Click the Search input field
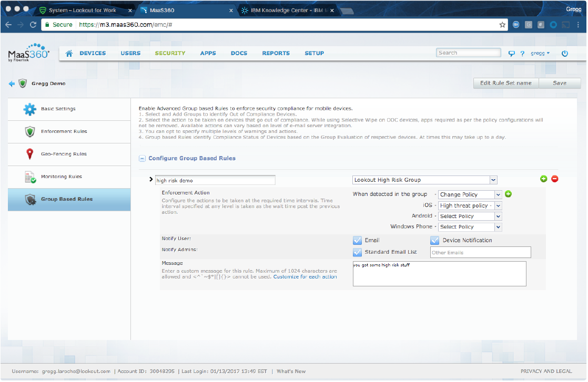The image size is (588, 382). [468, 53]
